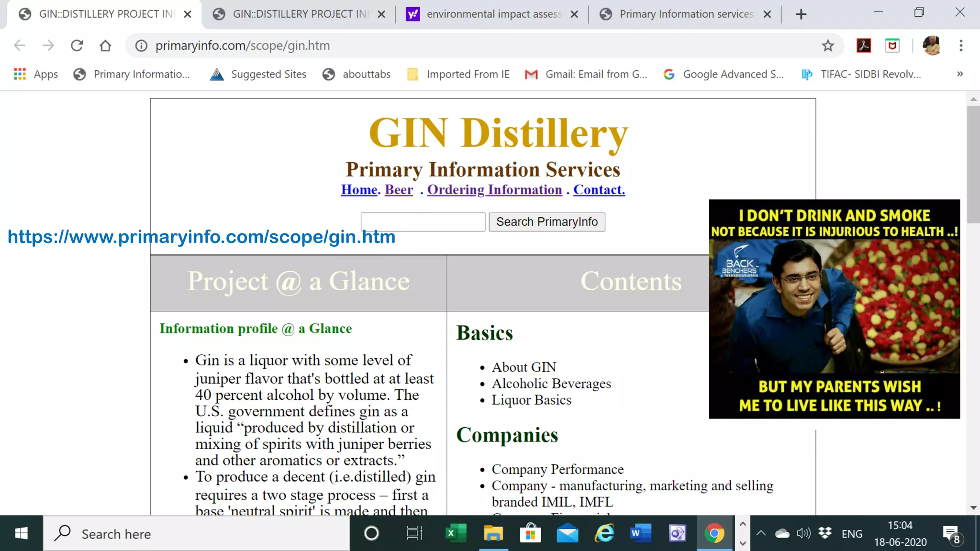
Task: Open the Chrome profile avatar
Action: click(x=932, y=46)
